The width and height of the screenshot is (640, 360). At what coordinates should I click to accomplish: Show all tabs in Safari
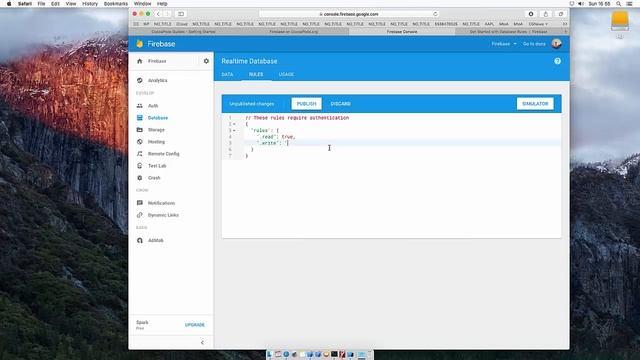coord(561,14)
